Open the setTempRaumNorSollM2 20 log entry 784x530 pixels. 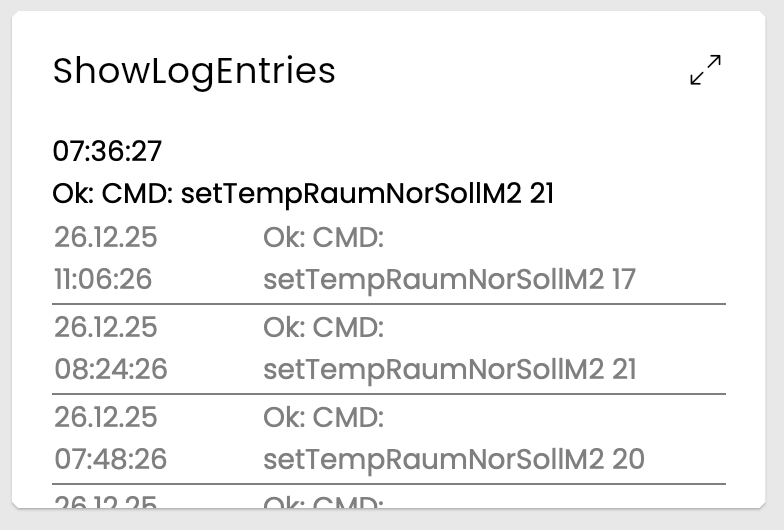click(454, 458)
